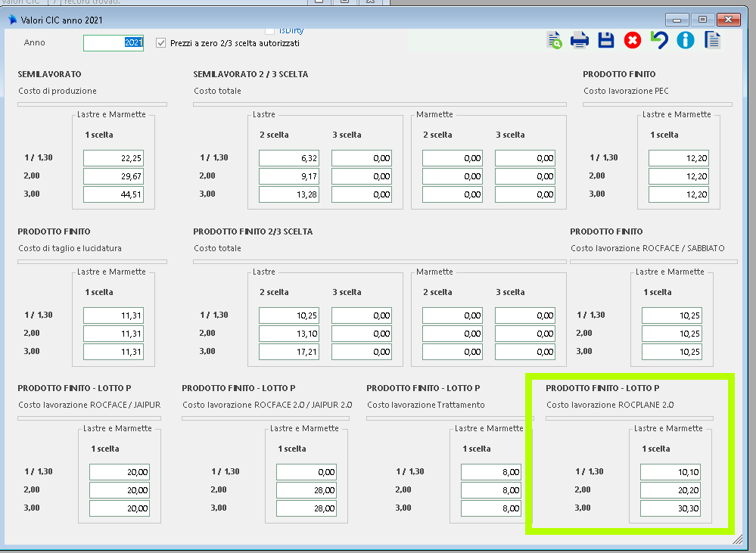
Task: Edit Costo lavorazione Trattamento 2,00 field
Action: click(x=491, y=490)
